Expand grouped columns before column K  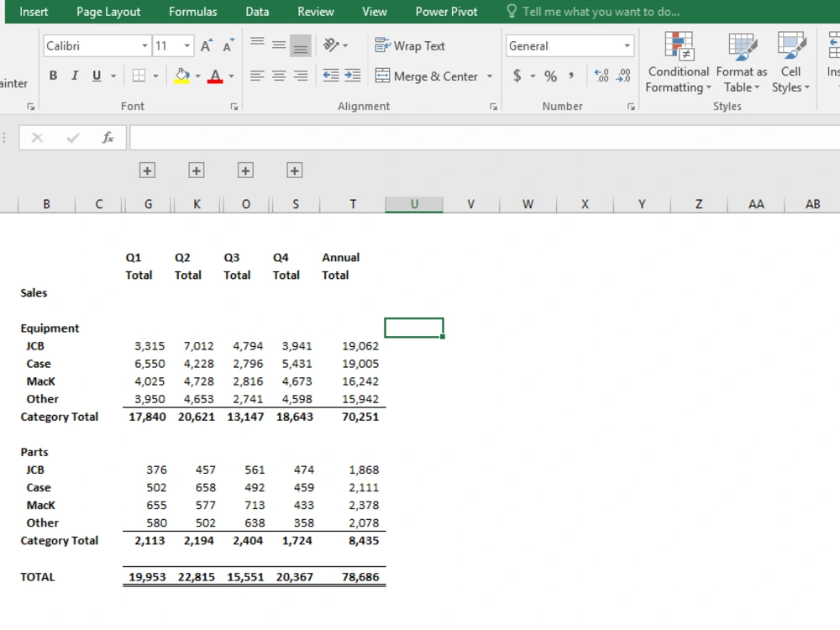pyautogui.click(x=196, y=171)
